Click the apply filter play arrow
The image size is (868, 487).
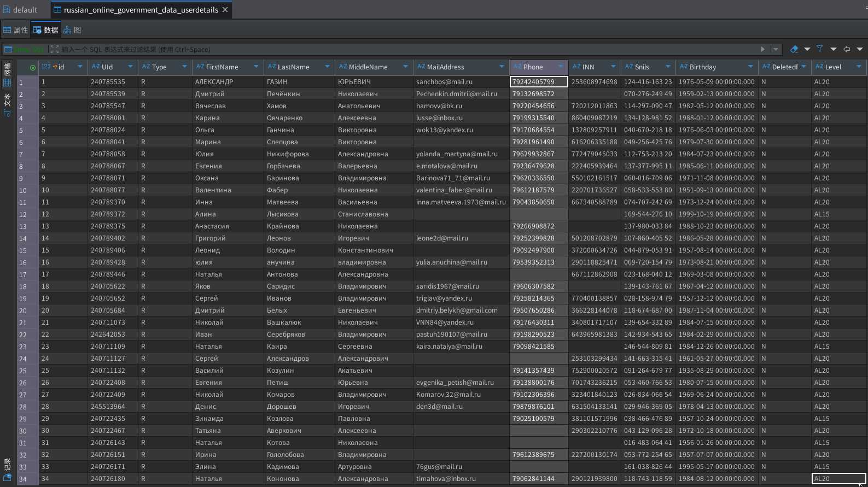763,49
